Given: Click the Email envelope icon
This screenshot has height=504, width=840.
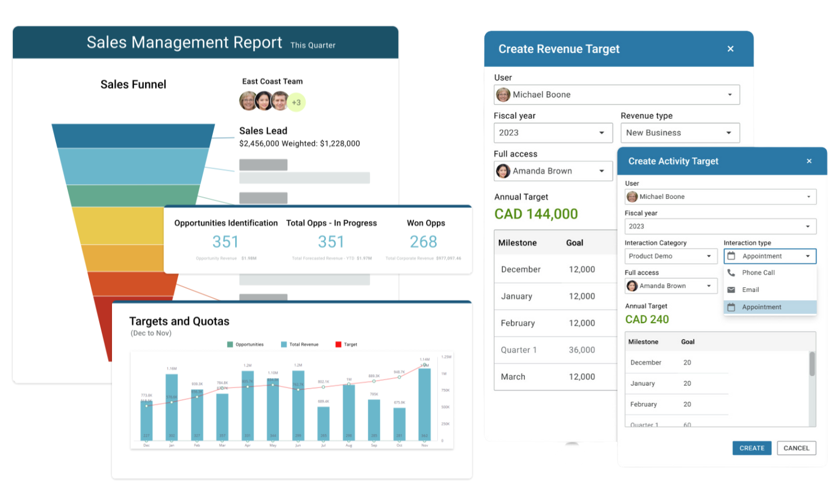Looking at the screenshot, I should pyautogui.click(x=731, y=290).
